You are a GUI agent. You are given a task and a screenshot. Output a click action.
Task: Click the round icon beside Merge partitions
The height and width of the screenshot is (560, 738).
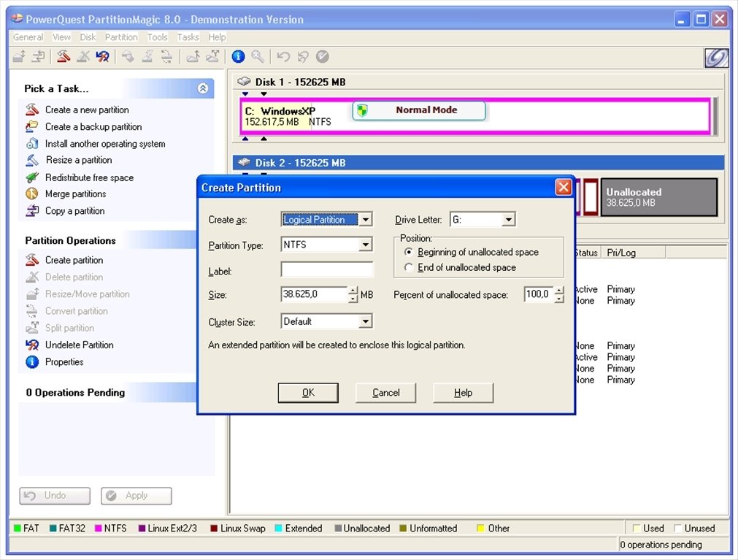pos(32,194)
